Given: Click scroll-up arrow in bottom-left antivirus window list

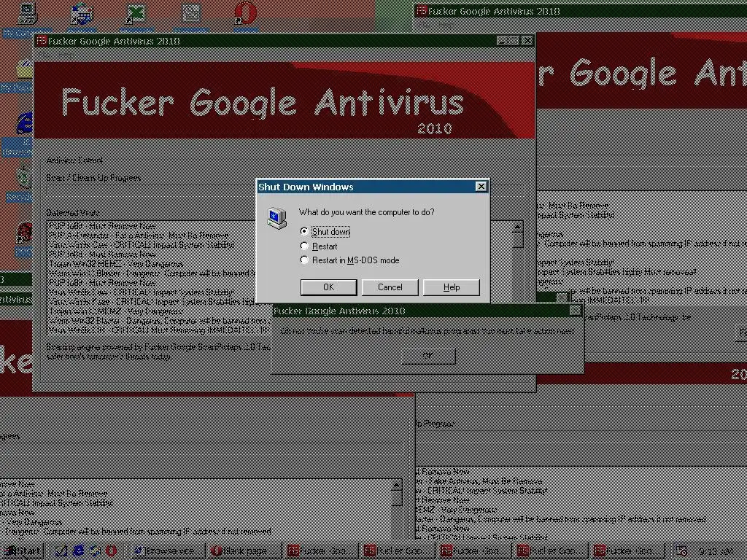Looking at the screenshot, I should [396, 486].
